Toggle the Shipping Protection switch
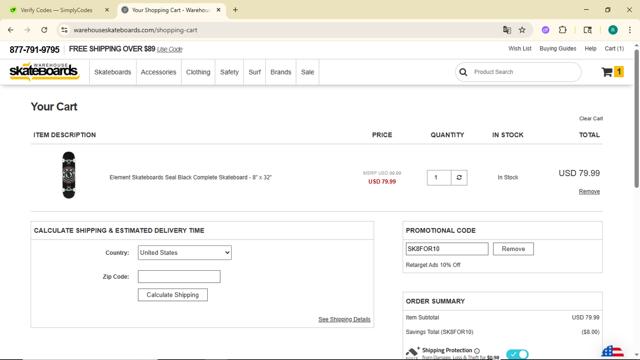Viewport: 640px width, 360px height. [x=517, y=354]
